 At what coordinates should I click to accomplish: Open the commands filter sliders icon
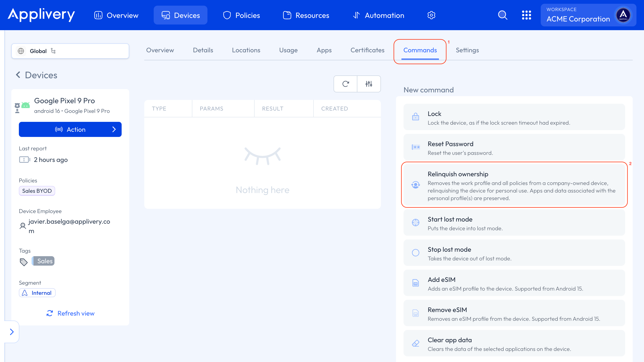369,84
